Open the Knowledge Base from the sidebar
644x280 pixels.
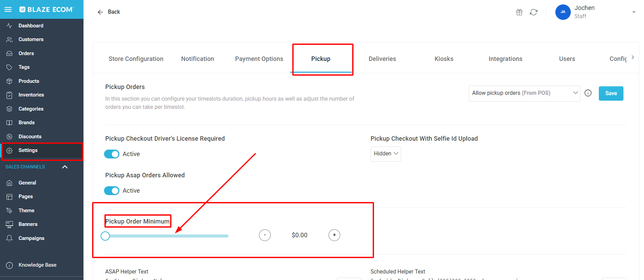click(37, 265)
